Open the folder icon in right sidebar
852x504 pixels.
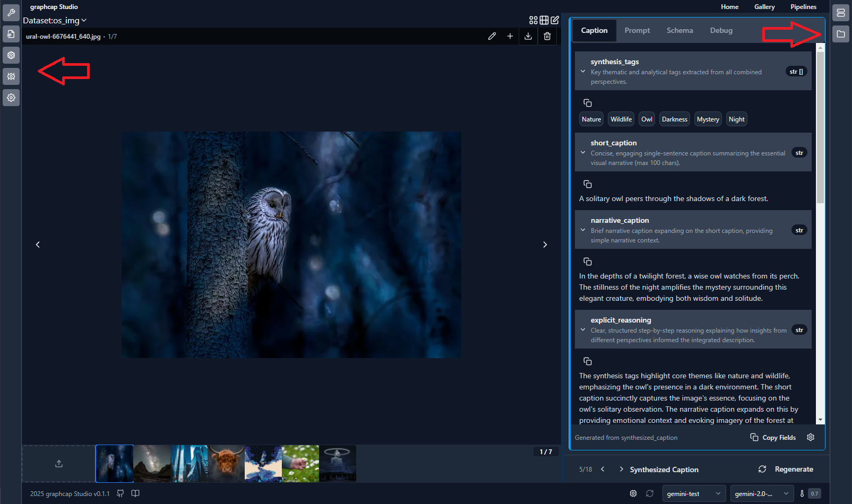(x=841, y=34)
